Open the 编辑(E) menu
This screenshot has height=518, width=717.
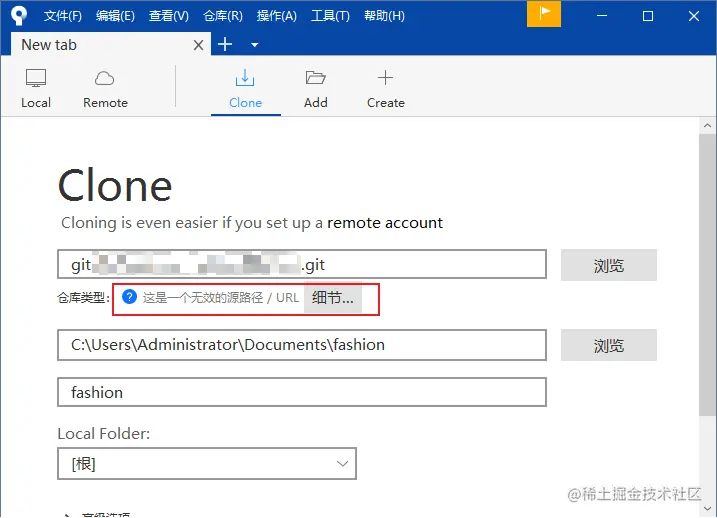pos(115,16)
